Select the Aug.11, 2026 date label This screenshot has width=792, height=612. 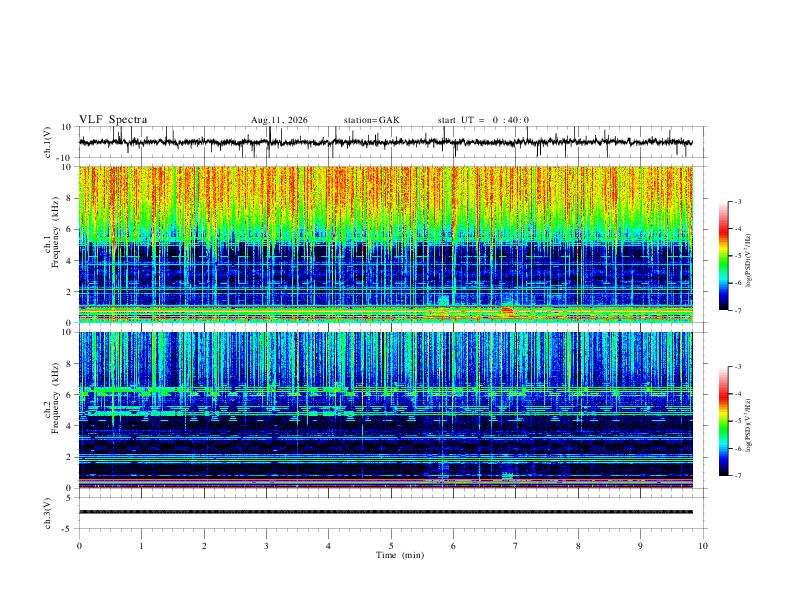click(x=279, y=120)
